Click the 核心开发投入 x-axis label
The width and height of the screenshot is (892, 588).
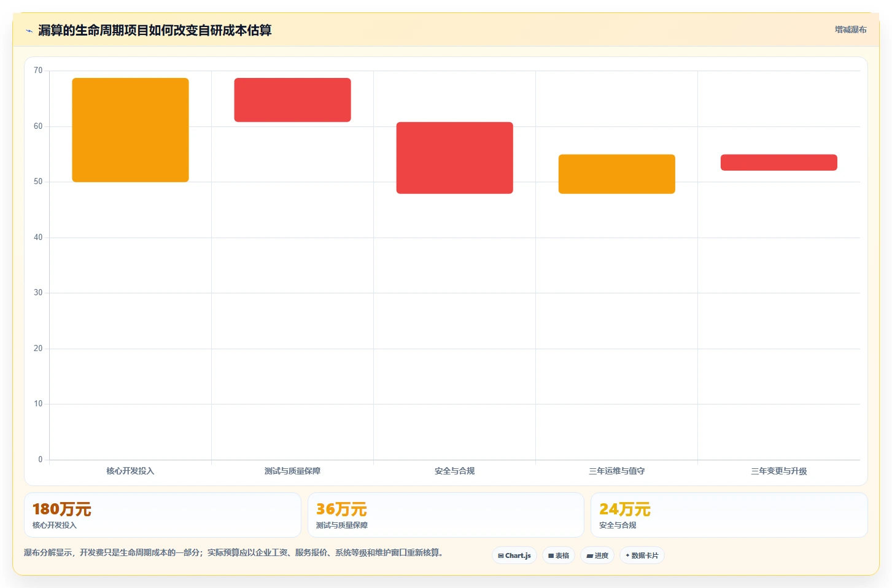130,471
